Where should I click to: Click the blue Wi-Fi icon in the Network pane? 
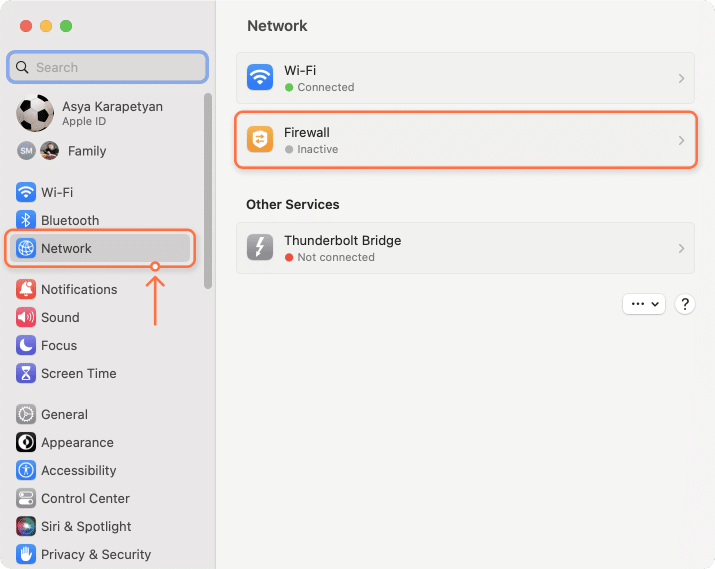click(260, 78)
